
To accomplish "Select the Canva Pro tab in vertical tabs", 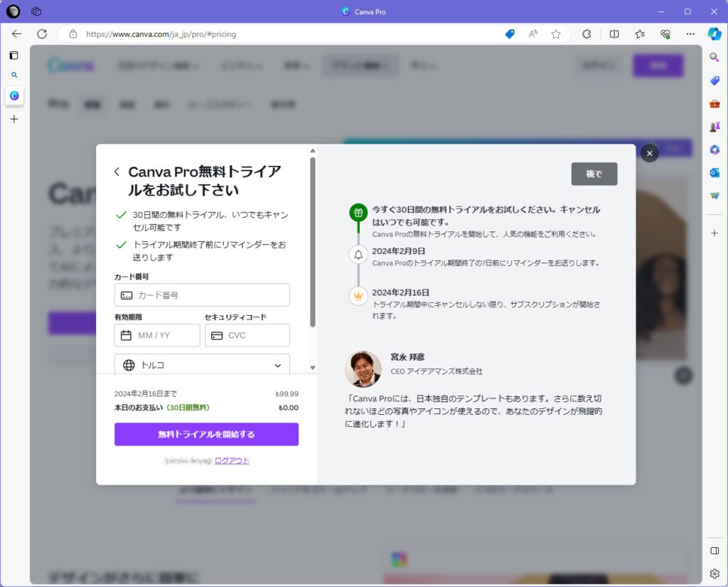I will 14,96.
